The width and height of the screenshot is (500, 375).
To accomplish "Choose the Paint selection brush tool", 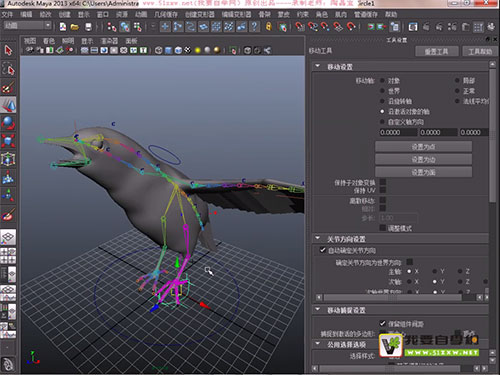I will click(8, 87).
